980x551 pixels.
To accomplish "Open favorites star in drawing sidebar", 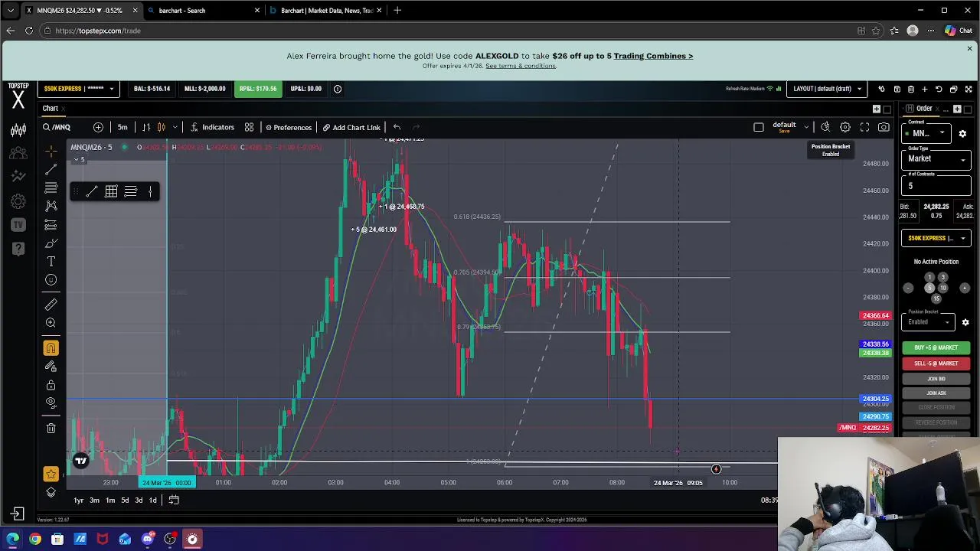I will (x=51, y=474).
